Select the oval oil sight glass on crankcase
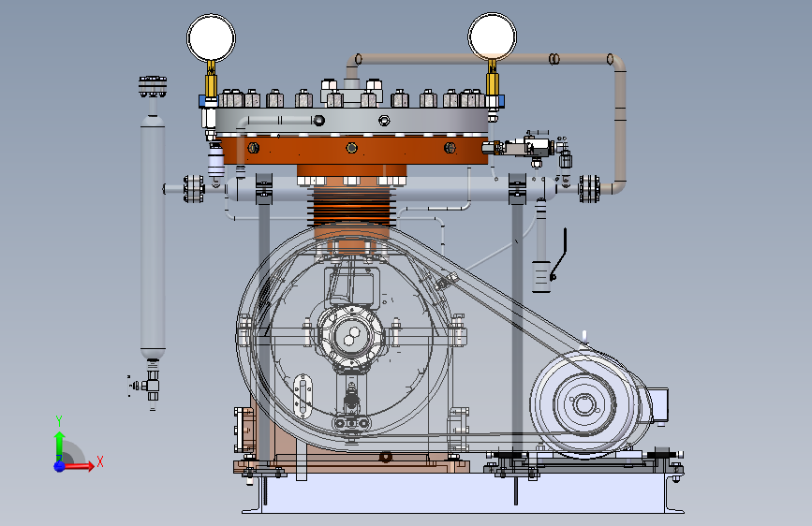This screenshot has width=812, height=526. [x=303, y=395]
